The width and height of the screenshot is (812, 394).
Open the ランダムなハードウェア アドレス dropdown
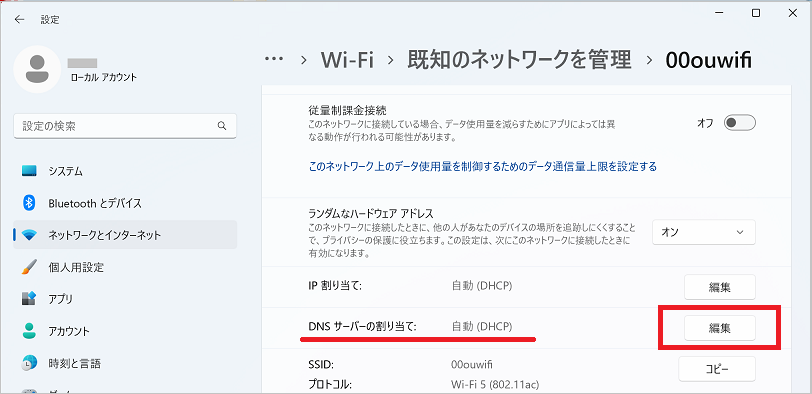(x=704, y=232)
